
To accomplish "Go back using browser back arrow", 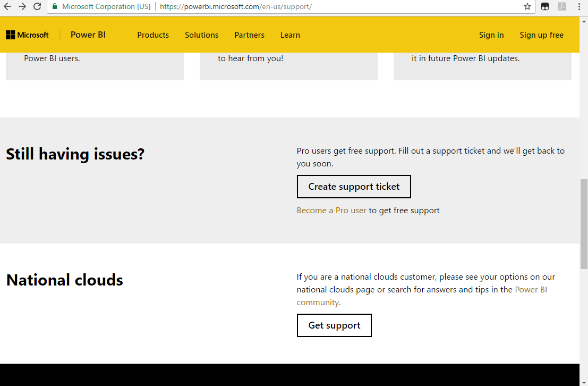I will point(7,6).
